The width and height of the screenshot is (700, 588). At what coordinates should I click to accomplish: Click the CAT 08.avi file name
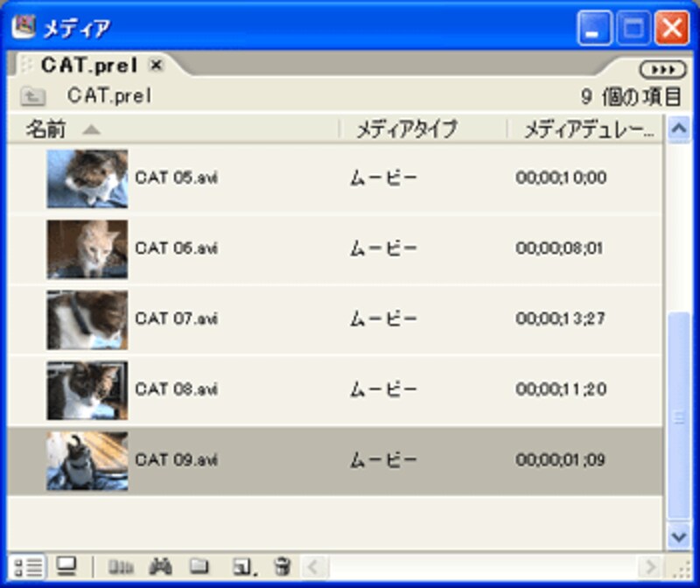[177, 389]
